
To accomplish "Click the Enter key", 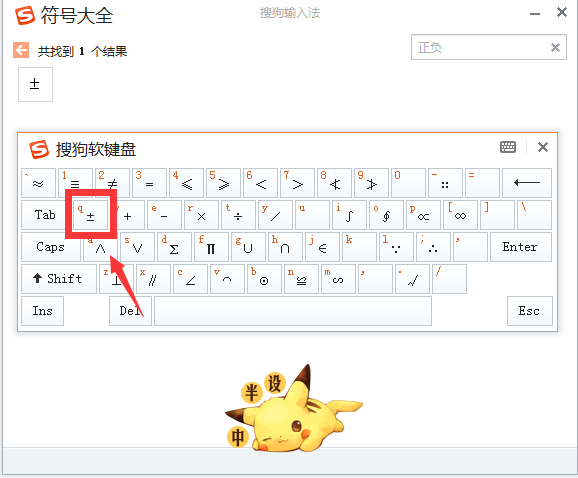I will point(521,247).
